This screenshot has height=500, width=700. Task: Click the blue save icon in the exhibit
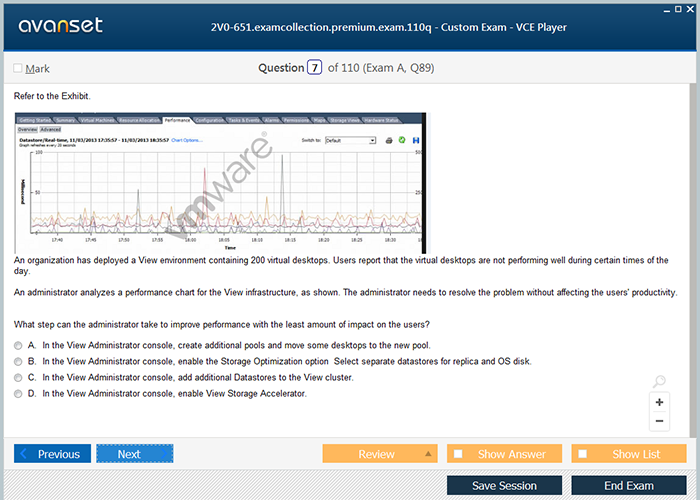click(x=415, y=141)
